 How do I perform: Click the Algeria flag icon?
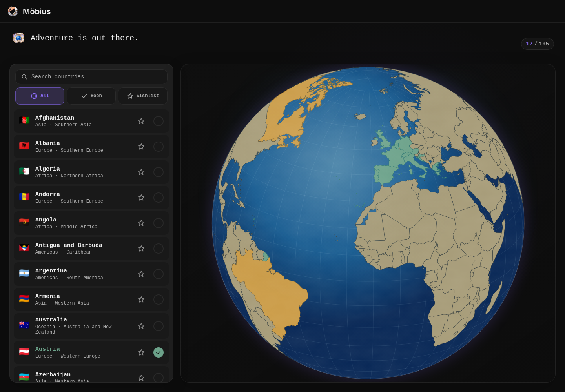(24, 171)
